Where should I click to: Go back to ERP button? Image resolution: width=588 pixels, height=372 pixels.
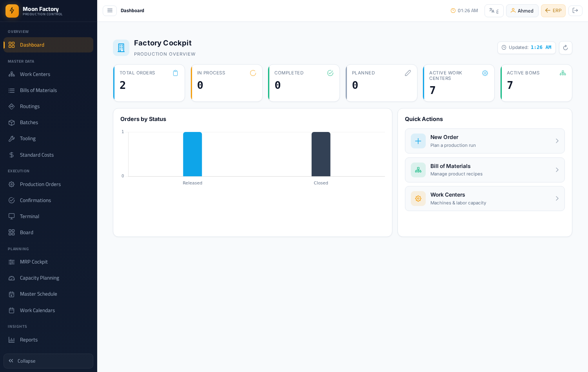[x=553, y=11]
